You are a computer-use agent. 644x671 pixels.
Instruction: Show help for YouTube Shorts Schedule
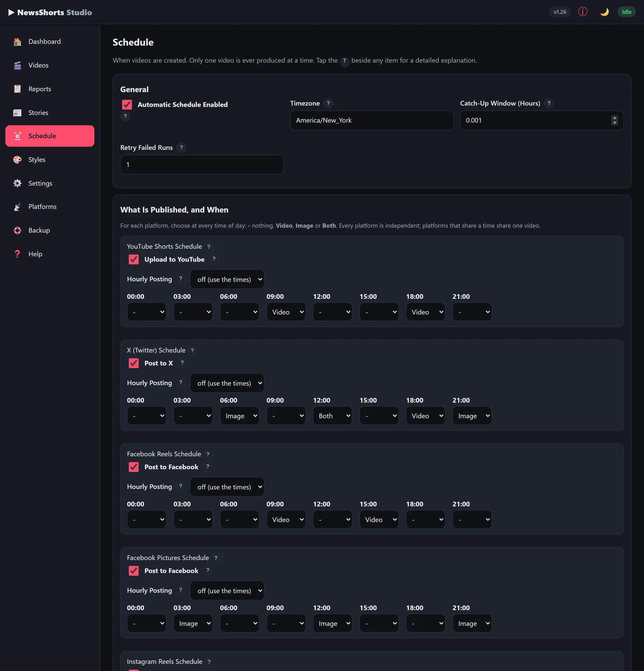click(209, 247)
